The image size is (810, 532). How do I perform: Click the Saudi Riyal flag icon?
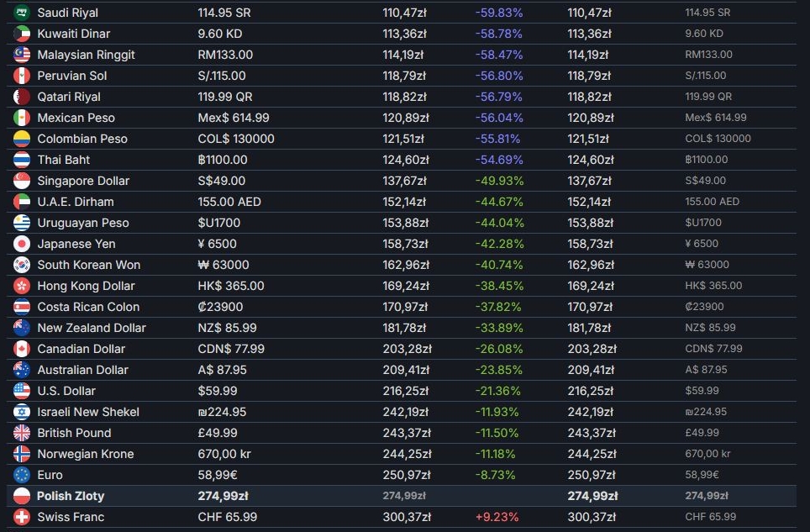point(22,13)
